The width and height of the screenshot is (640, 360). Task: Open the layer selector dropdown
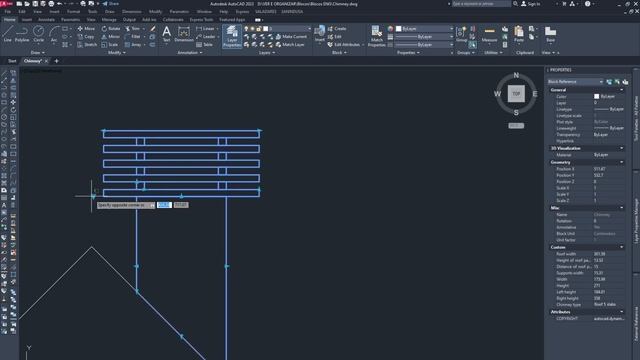tap(287, 29)
